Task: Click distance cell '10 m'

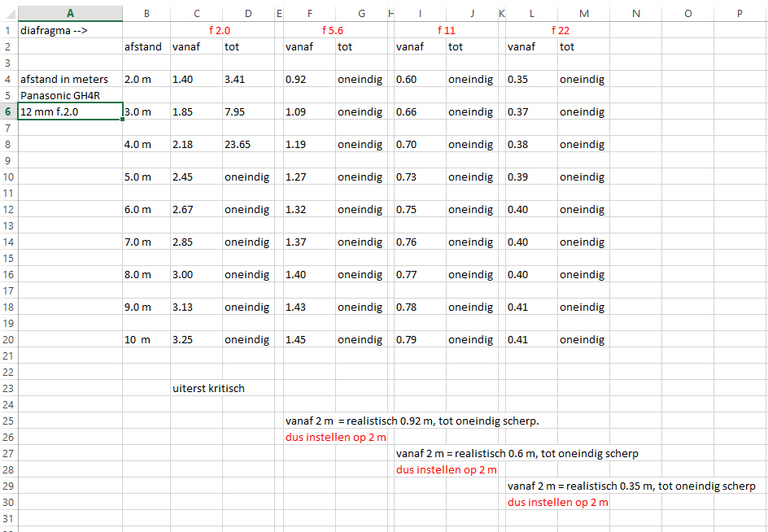Action: click(x=146, y=339)
